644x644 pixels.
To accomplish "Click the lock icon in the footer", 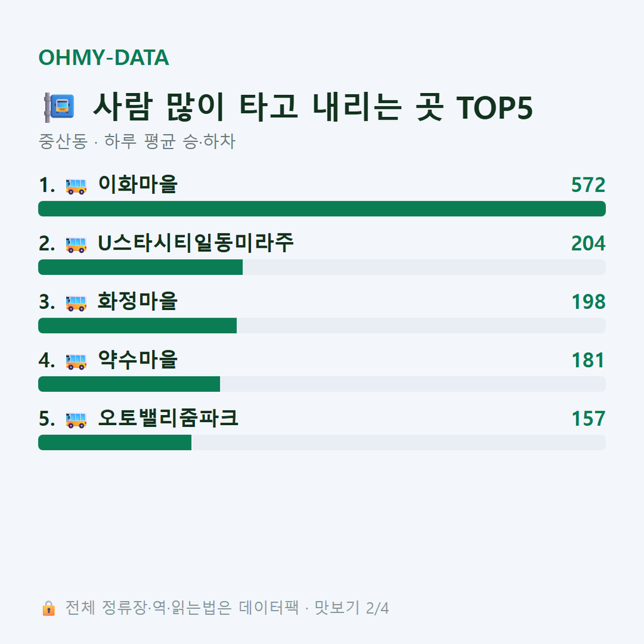I will pos(48,608).
